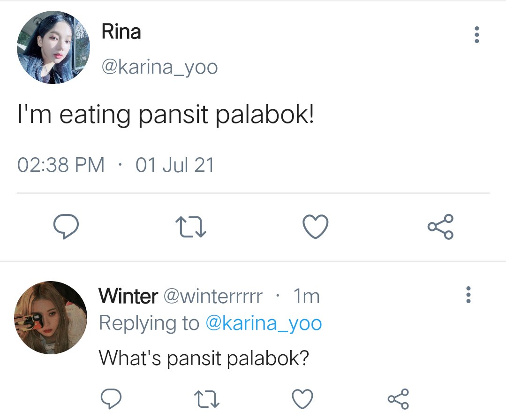Open Rina's profile picture

(53, 47)
